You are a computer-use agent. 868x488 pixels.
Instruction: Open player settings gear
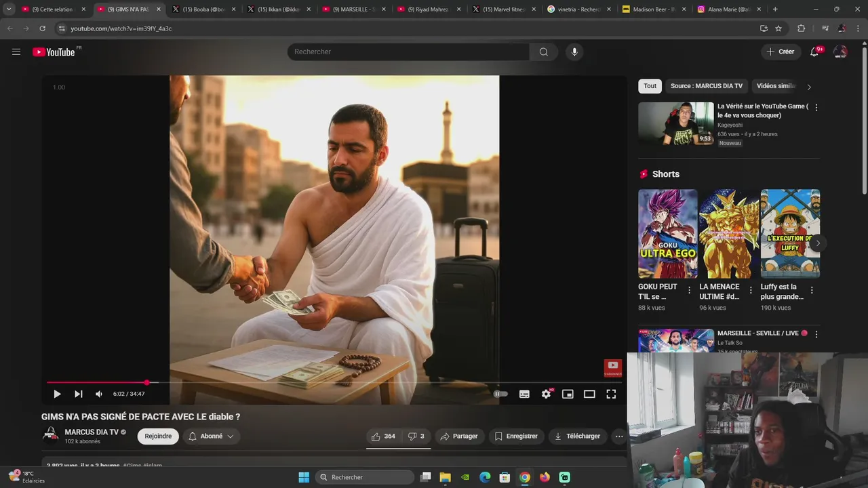546,394
